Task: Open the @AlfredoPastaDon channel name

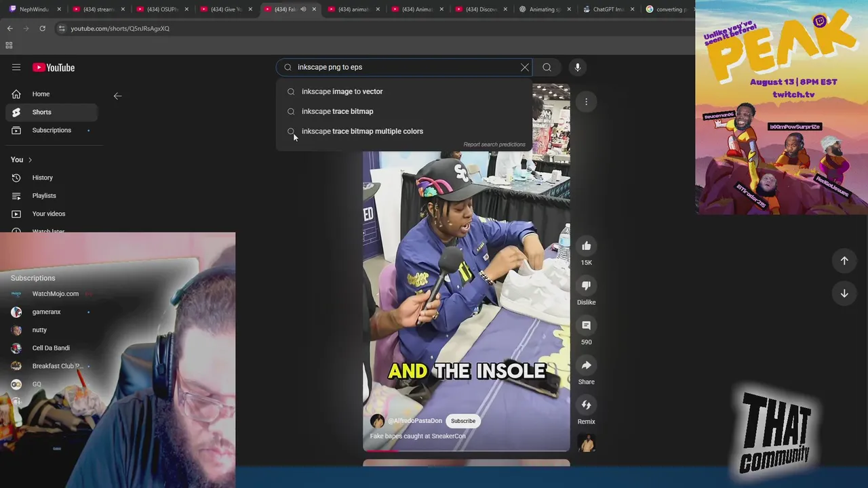Action: [414, 421]
